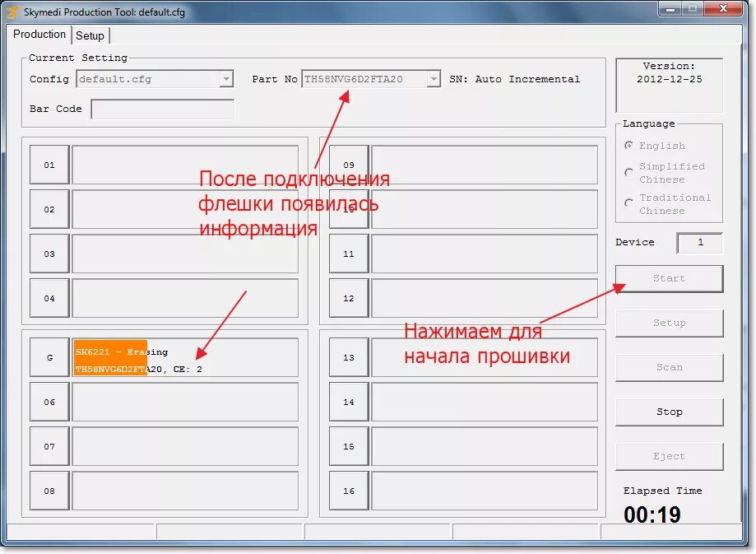756x554 pixels.
Task: Close the Skymedi Production Tool window
Action: coord(723,8)
